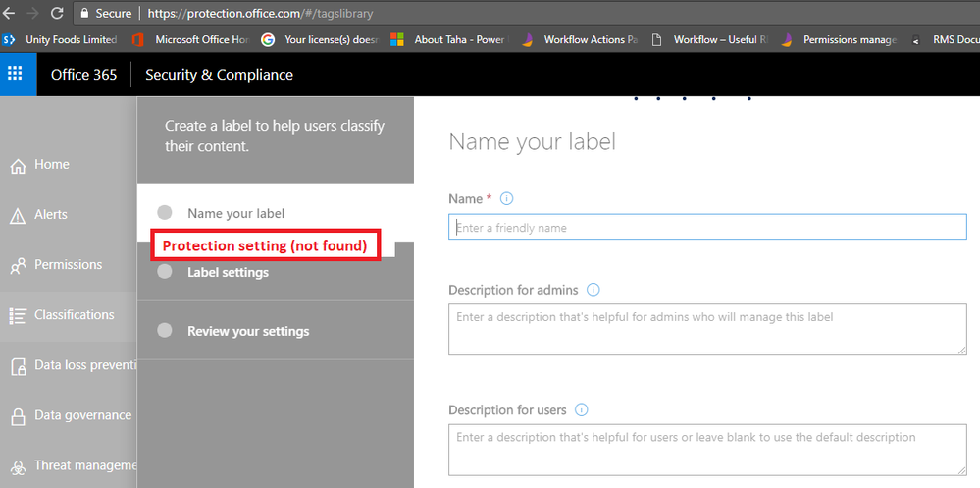Image resolution: width=980 pixels, height=488 pixels.
Task: Open the Permissions management bookmark
Action: 840,40
